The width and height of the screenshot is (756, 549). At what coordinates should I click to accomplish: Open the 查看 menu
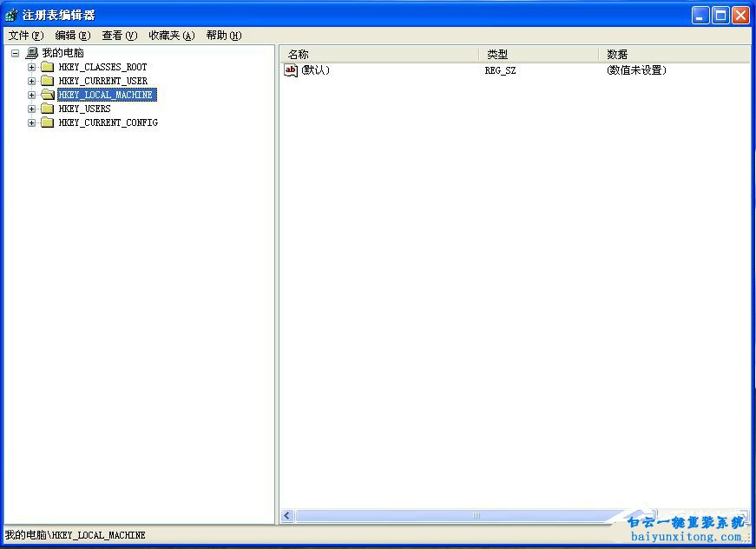coord(119,36)
